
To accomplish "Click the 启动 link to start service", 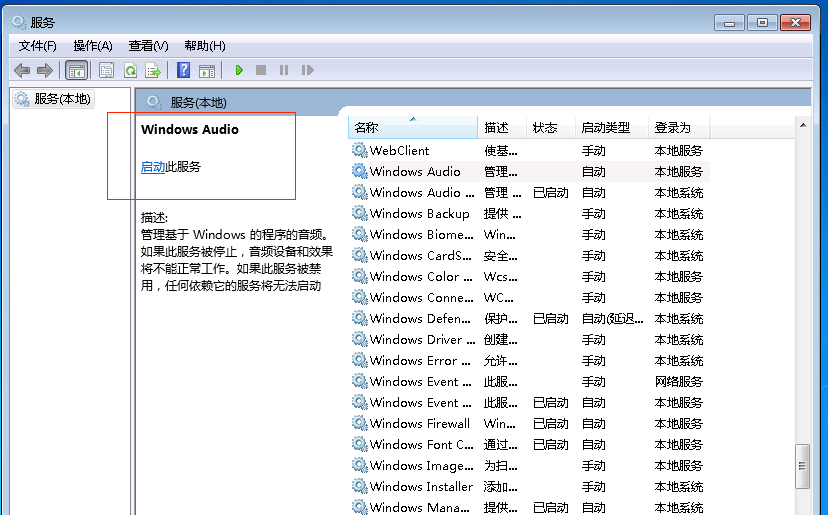I will (153, 167).
